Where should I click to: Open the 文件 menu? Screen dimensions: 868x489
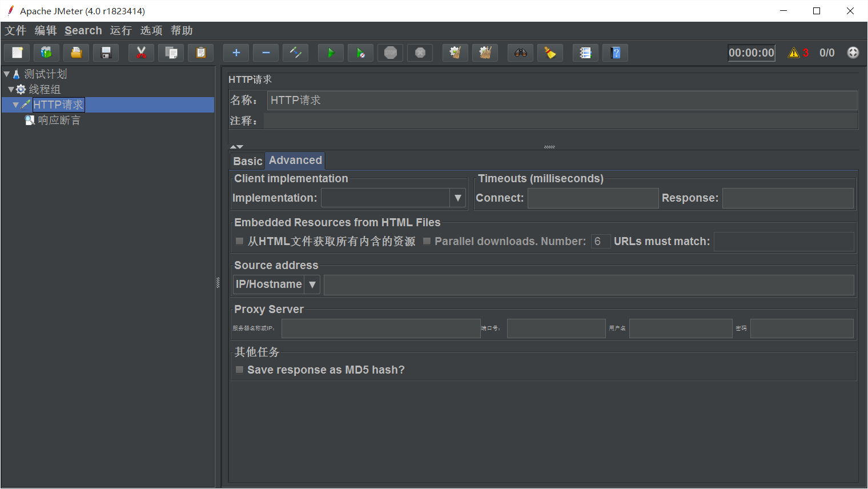(15, 30)
